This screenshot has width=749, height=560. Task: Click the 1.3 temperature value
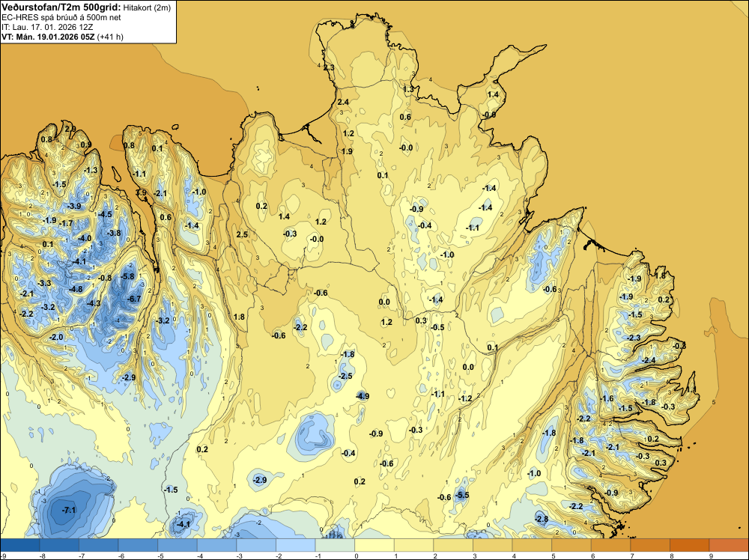pyautogui.click(x=408, y=89)
